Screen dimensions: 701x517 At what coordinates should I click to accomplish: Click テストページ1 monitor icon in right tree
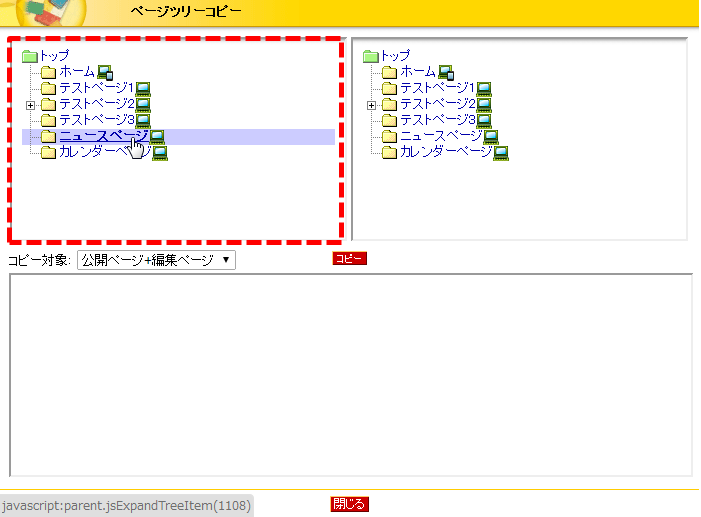click(x=484, y=89)
